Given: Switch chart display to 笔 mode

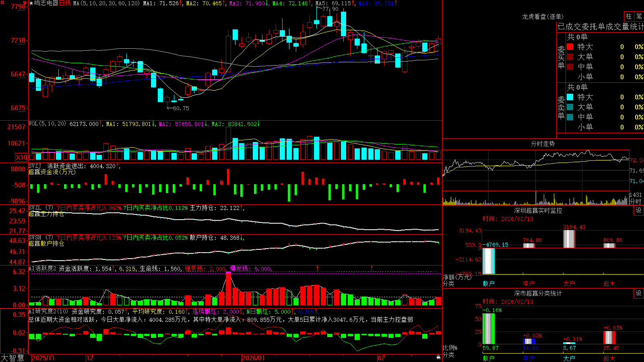Looking at the screenshot, I should click(639, 16).
